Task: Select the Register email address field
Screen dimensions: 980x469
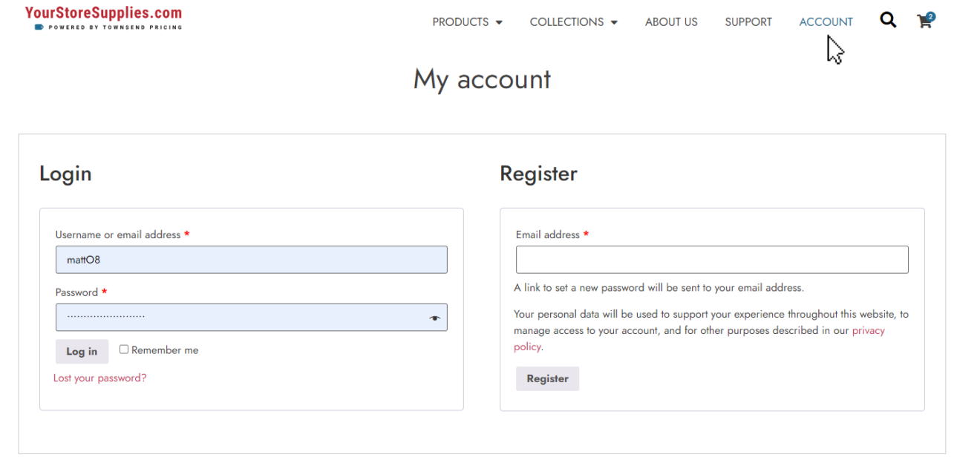Action: [711, 260]
